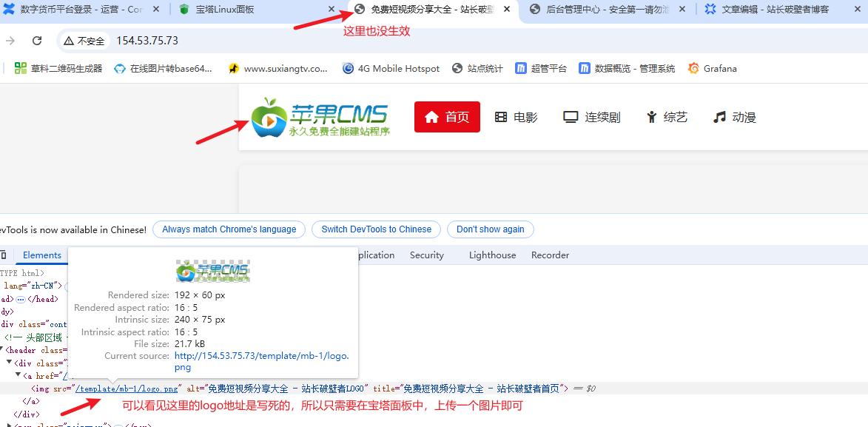Click the 不安全 site security indicator
The width and height of the screenshot is (868, 427).
84,41
